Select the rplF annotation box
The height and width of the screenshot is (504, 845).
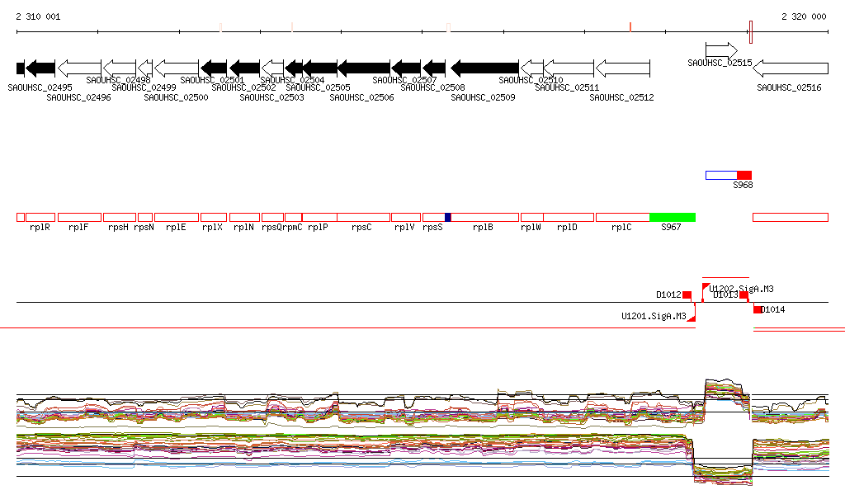[79, 217]
